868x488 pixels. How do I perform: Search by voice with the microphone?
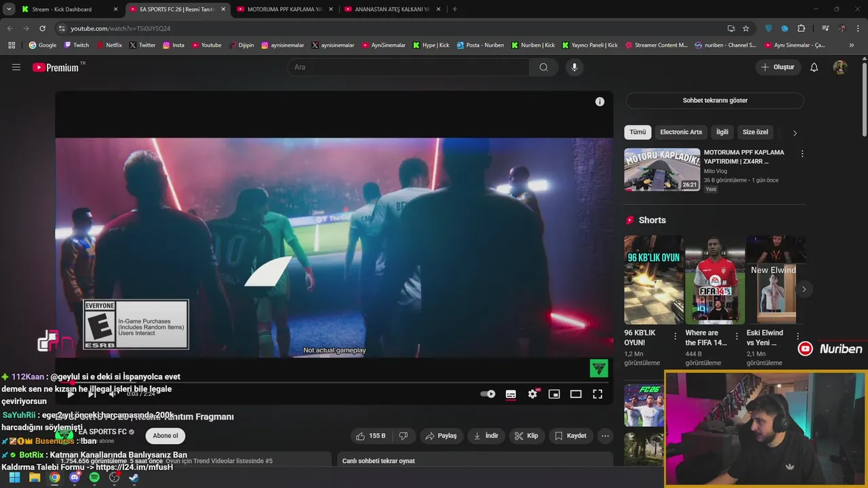pos(574,67)
